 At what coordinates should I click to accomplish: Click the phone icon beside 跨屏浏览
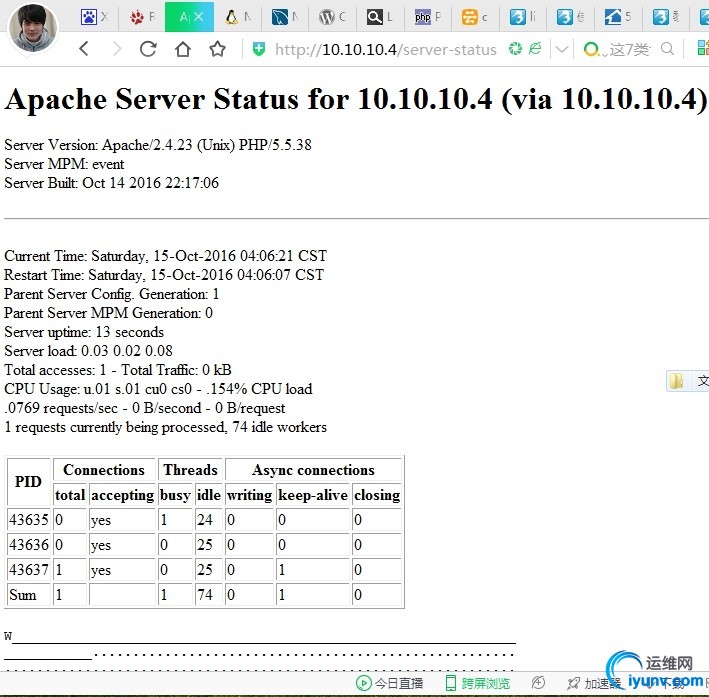451,683
